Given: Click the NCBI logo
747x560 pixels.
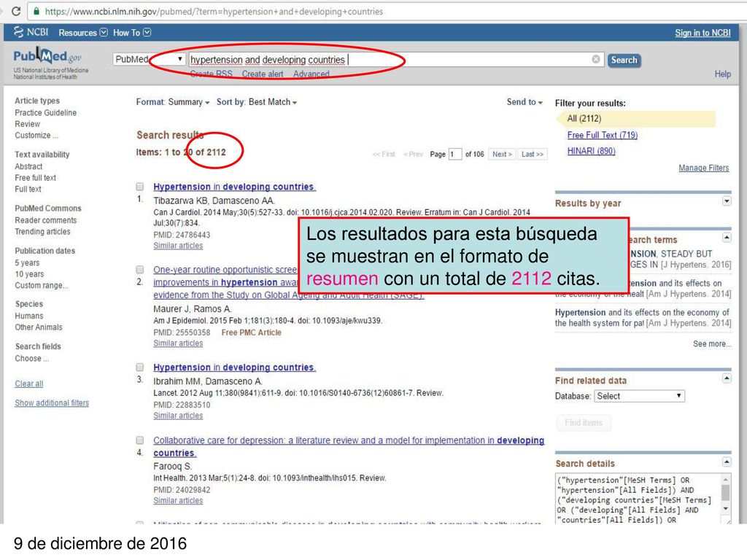Looking at the screenshot, I should pos(31,32).
